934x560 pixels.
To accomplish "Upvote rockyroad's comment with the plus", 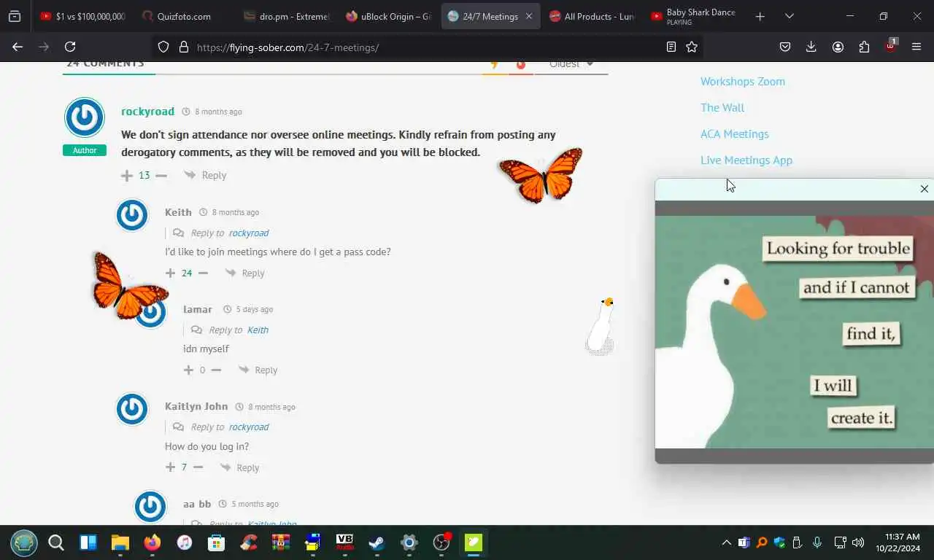I will point(127,175).
